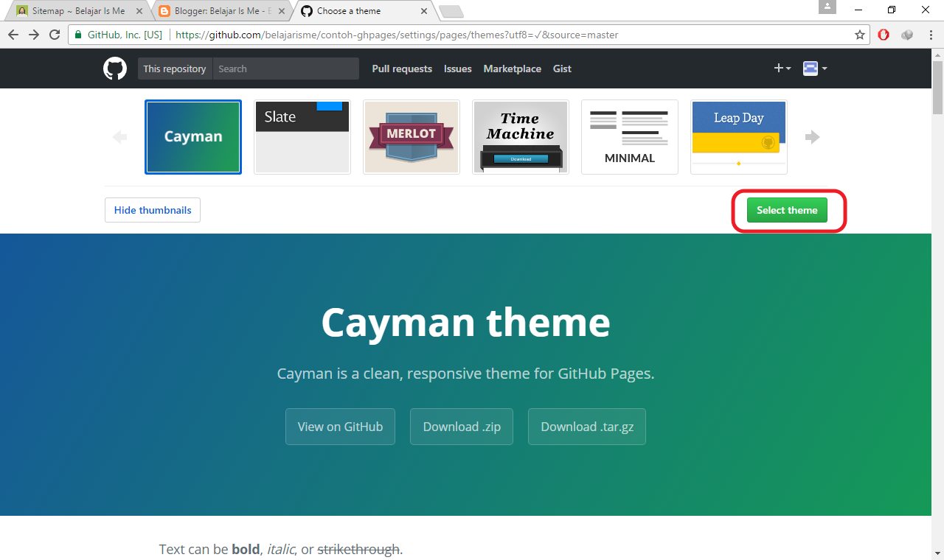Click the gray extension icon beside Opera
The image size is (944, 560).
click(x=908, y=35)
